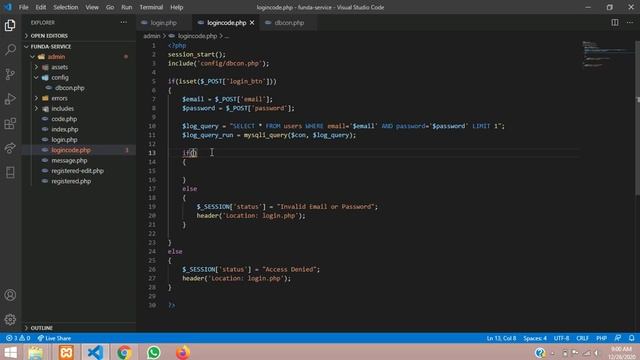640x360 pixels.
Task: Open XAMPP from the taskbar
Action: tap(66, 352)
